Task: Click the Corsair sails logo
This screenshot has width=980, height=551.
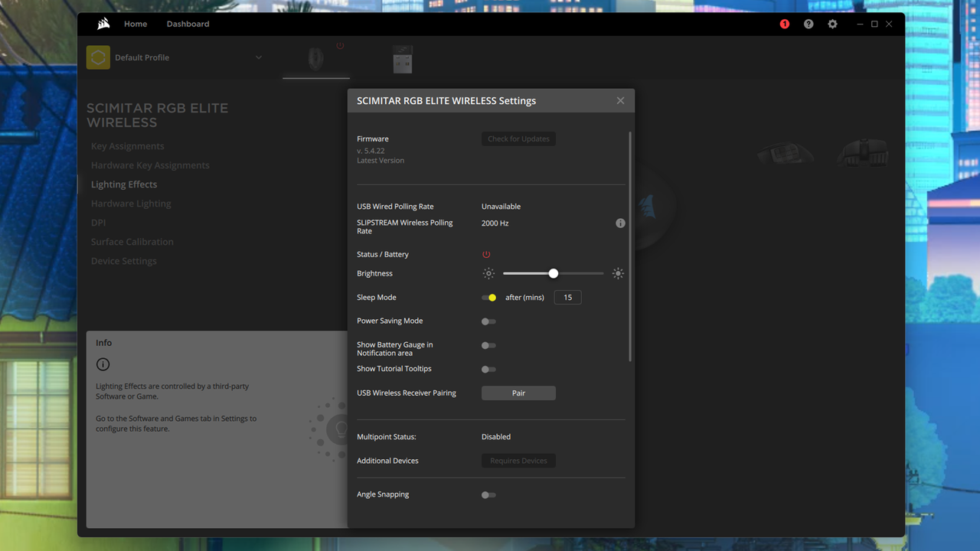Action: click(x=103, y=24)
